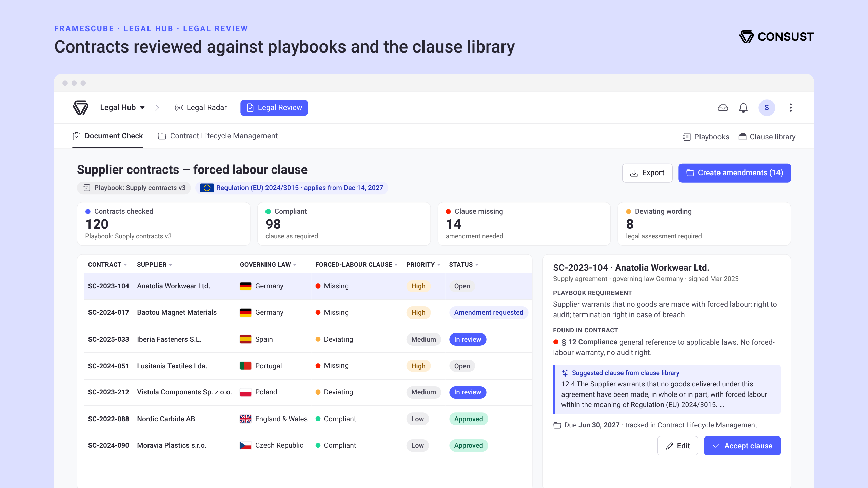Click the In review status for Vistula Components

tap(468, 392)
